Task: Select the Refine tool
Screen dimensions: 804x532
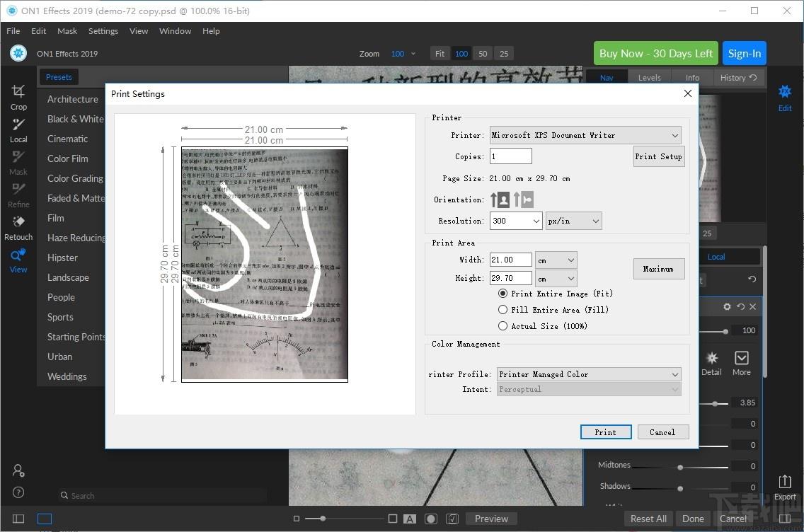Action: coord(18,195)
